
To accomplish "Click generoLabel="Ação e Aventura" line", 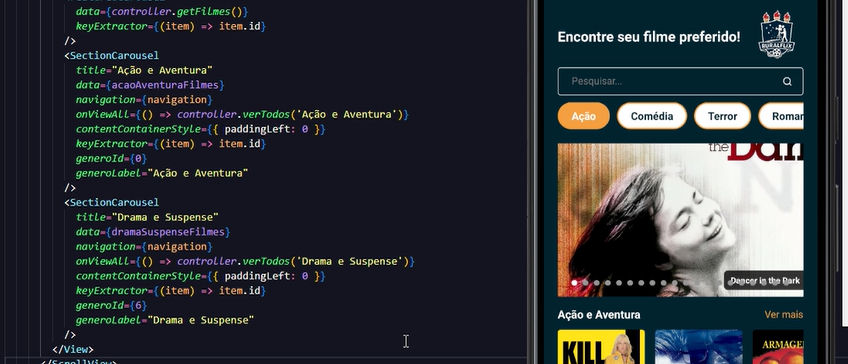I will pyautogui.click(x=162, y=173).
